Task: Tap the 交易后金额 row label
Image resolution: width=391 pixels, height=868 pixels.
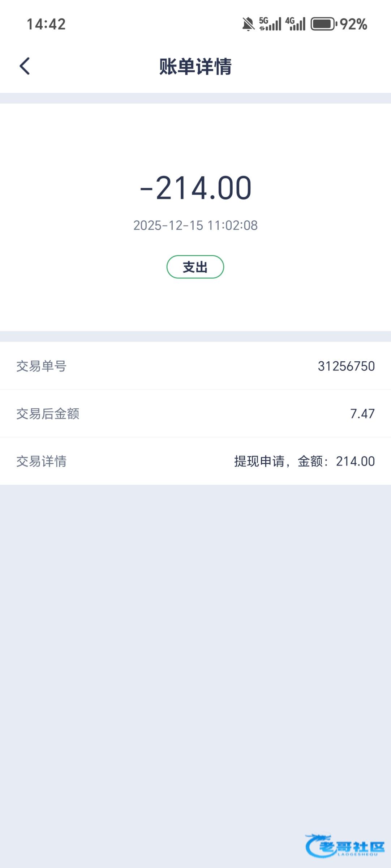Action: coord(48,413)
